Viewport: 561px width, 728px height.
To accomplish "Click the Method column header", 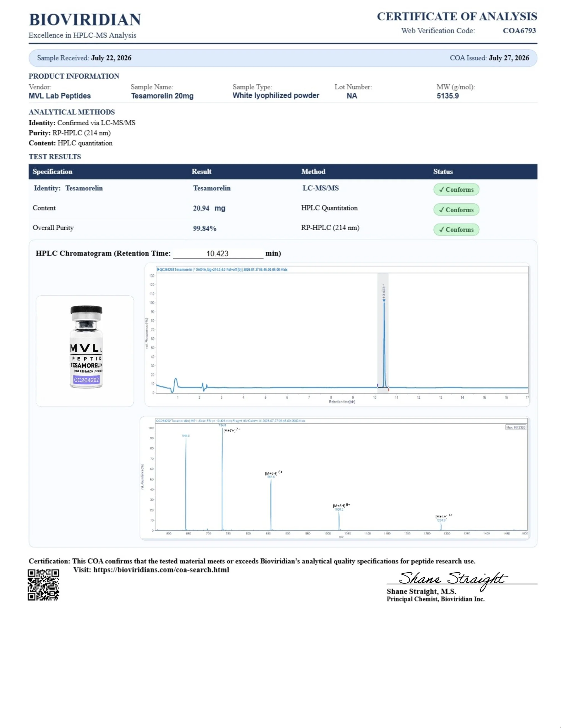I will click(x=313, y=172).
